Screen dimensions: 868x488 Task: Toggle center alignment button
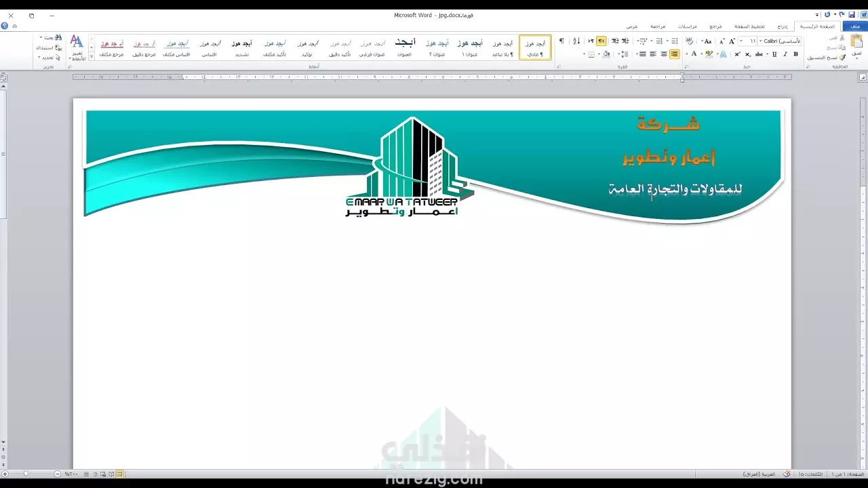[663, 54]
